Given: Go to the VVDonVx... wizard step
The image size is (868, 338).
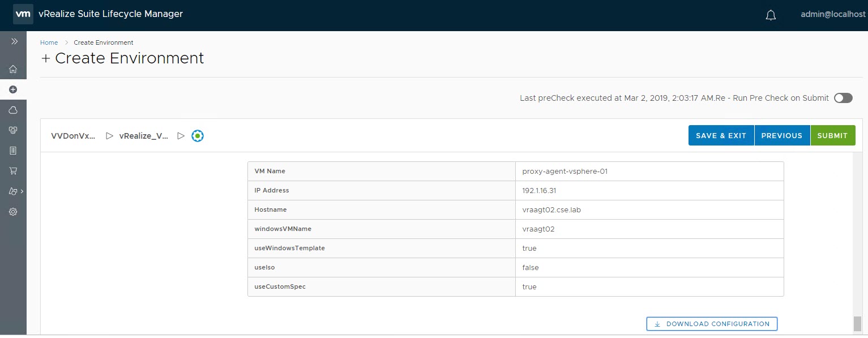Looking at the screenshot, I should [74, 136].
